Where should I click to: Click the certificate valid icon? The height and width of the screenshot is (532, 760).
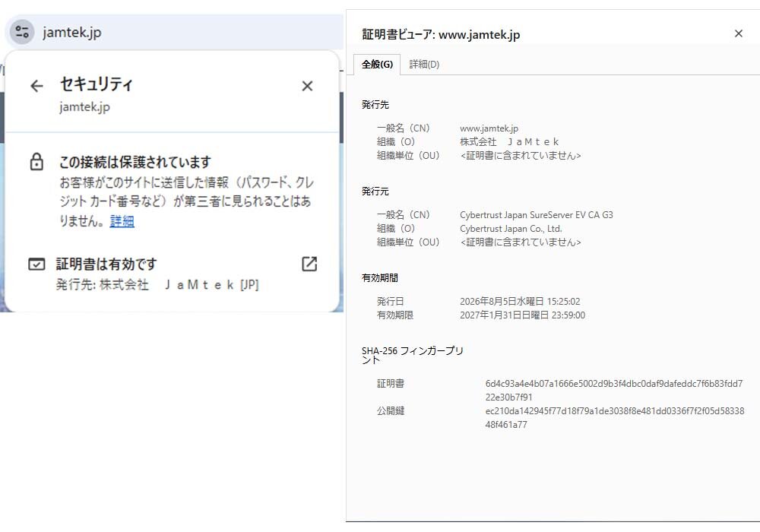click(x=36, y=264)
